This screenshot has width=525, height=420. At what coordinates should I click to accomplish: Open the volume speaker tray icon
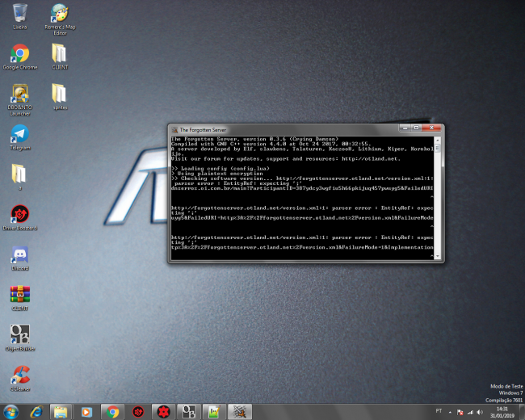(480, 412)
